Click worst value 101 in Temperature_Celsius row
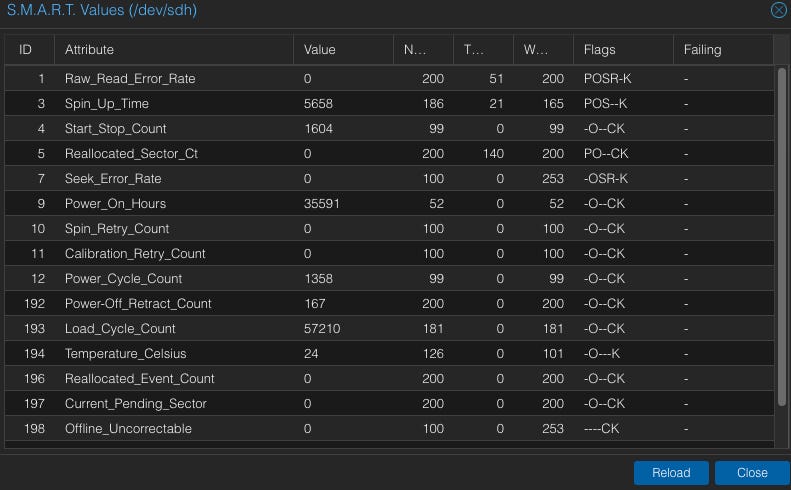The height and width of the screenshot is (490, 791). point(553,353)
